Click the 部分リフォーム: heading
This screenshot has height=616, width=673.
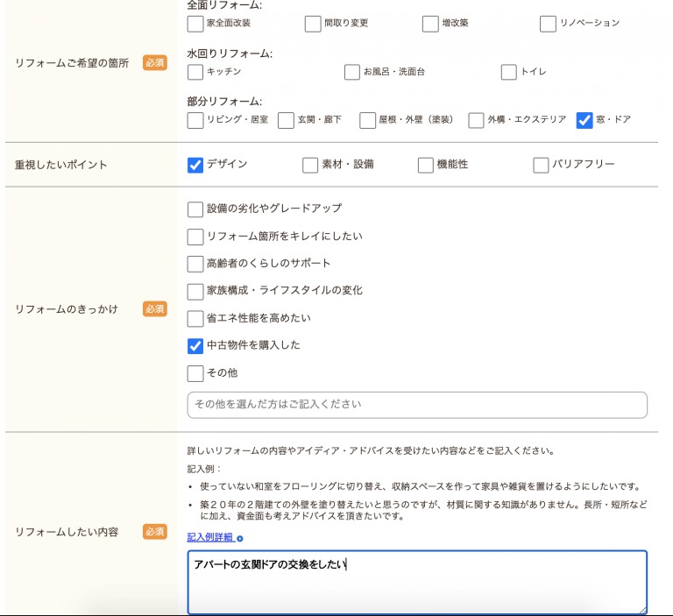click(224, 102)
